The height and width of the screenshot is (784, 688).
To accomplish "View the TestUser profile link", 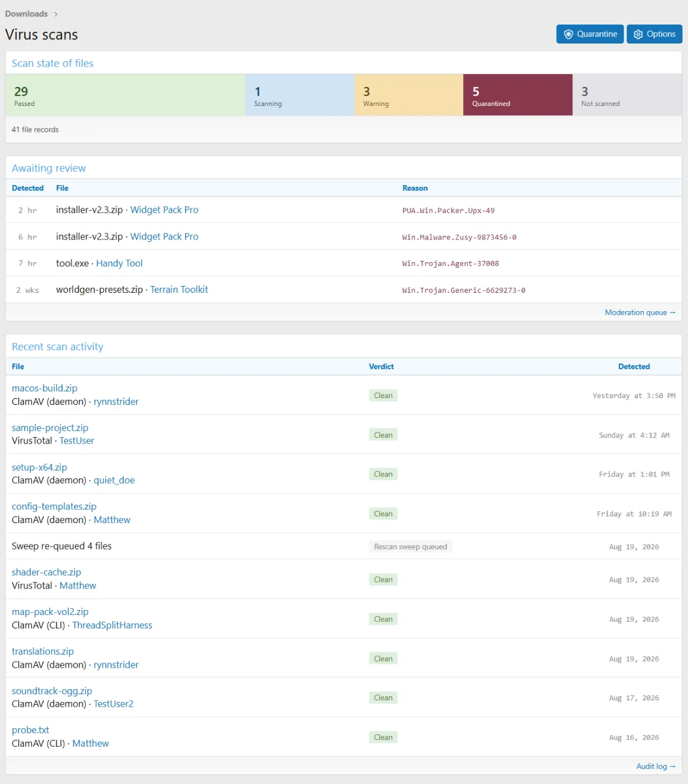I will pos(77,440).
